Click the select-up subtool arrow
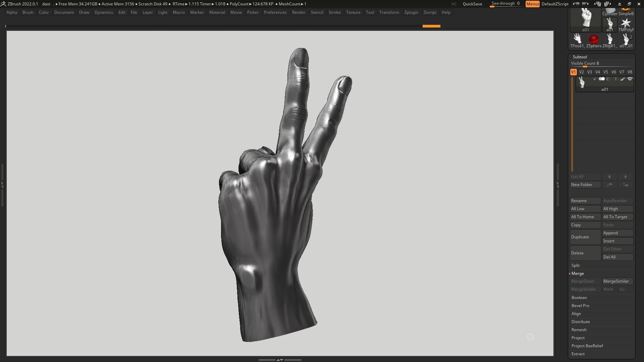This screenshot has height=362, width=644. tap(609, 177)
